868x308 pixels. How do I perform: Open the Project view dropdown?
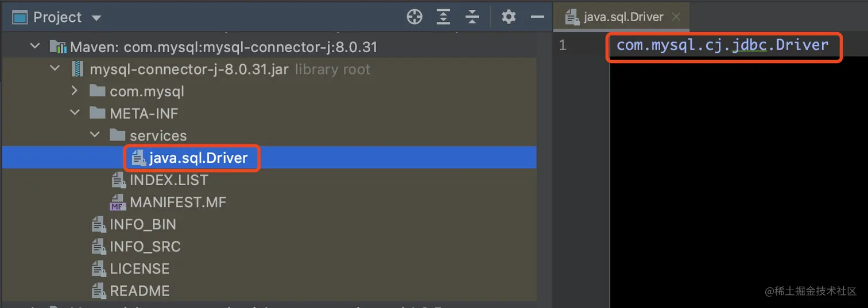96,18
